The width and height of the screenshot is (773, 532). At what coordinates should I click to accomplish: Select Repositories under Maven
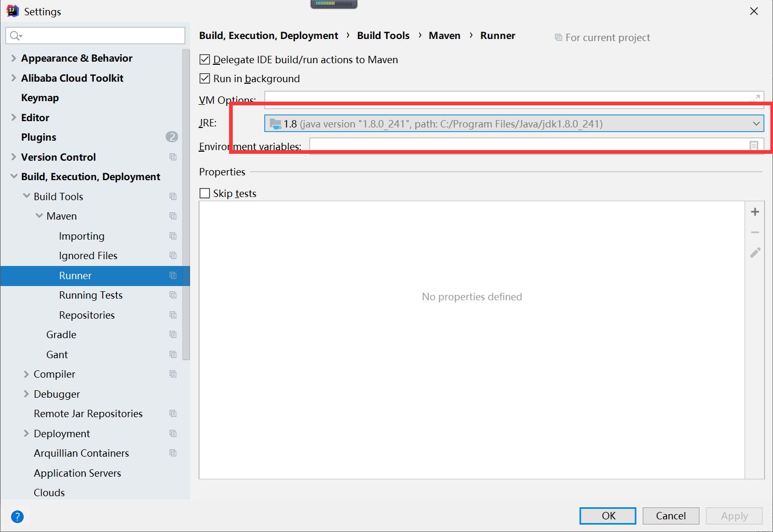(87, 315)
